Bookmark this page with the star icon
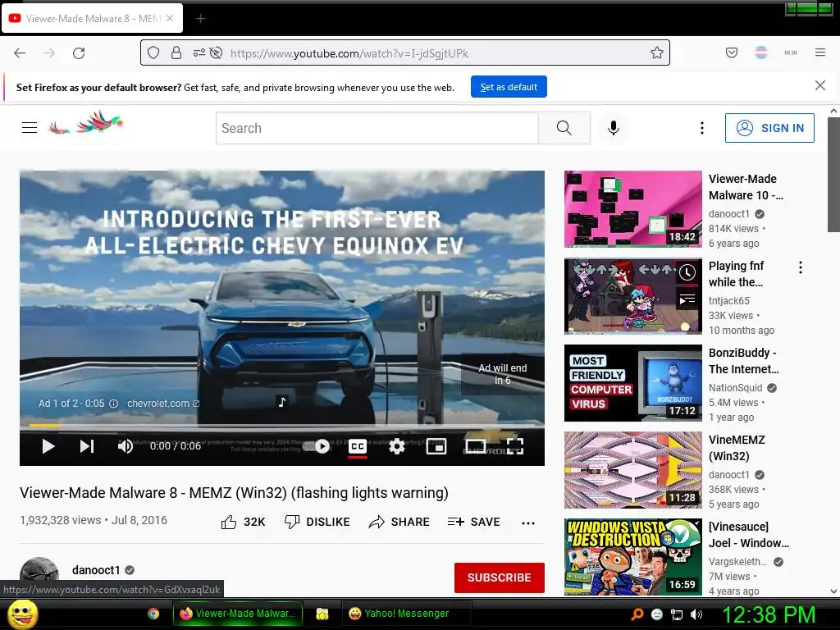The width and height of the screenshot is (840, 630). pyautogui.click(x=657, y=52)
